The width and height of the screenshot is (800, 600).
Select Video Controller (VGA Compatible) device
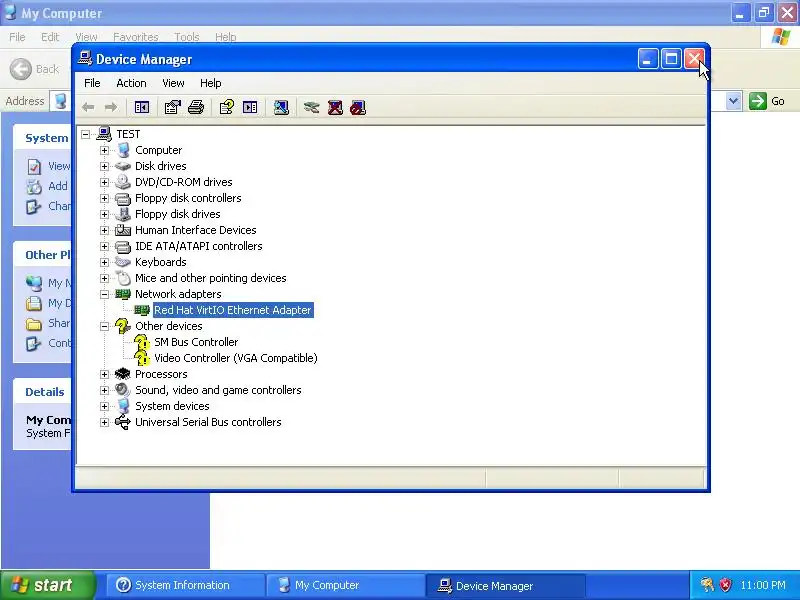(x=236, y=358)
